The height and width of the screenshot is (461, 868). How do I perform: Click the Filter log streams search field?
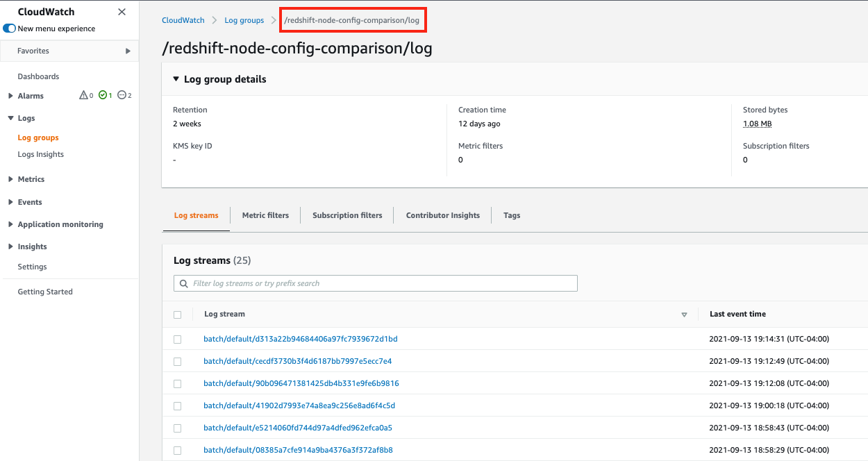(x=376, y=283)
